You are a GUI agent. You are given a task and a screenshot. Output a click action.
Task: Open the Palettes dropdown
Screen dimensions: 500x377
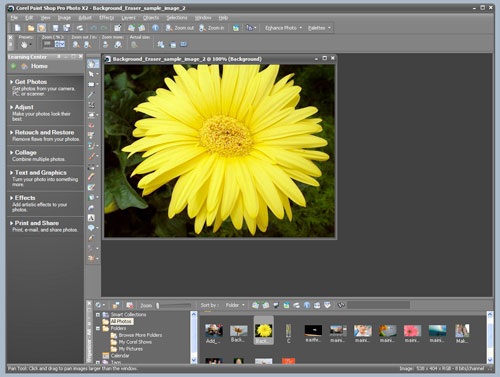click(319, 28)
